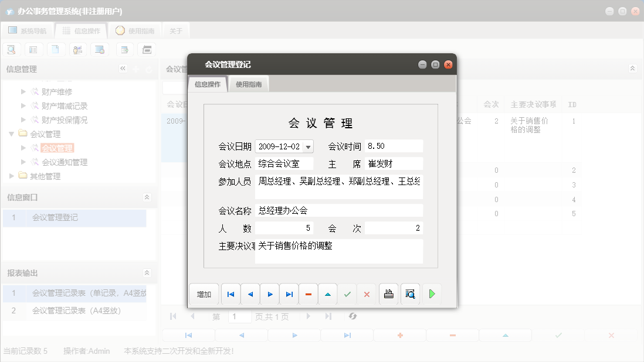Select the delete record icon (red minus)
Screen dimensions: 644x362
pyautogui.click(x=308, y=293)
